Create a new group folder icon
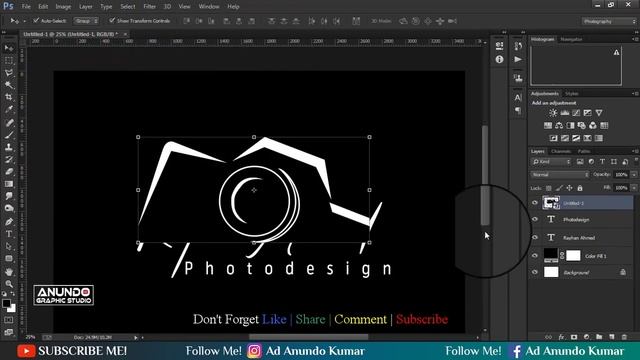The image size is (640, 360). click(599, 337)
